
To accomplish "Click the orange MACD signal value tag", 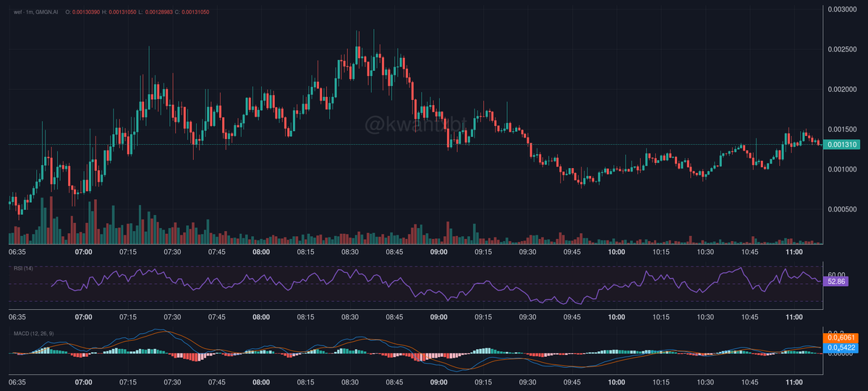I will [x=842, y=337].
